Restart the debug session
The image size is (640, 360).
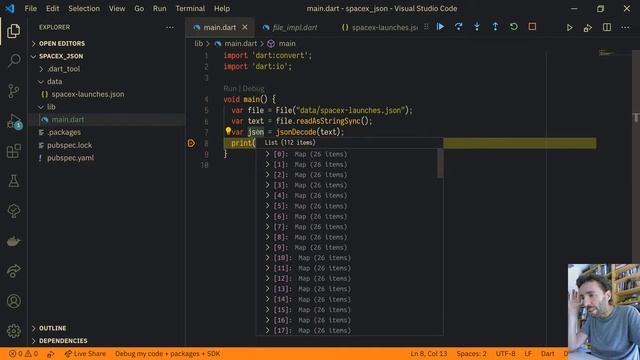click(x=514, y=27)
